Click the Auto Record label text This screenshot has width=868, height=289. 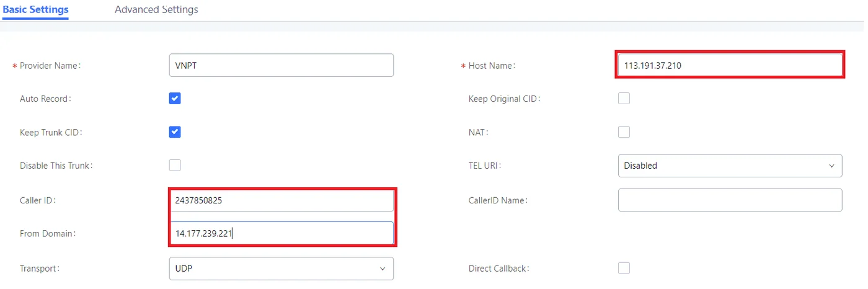tap(46, 99)
